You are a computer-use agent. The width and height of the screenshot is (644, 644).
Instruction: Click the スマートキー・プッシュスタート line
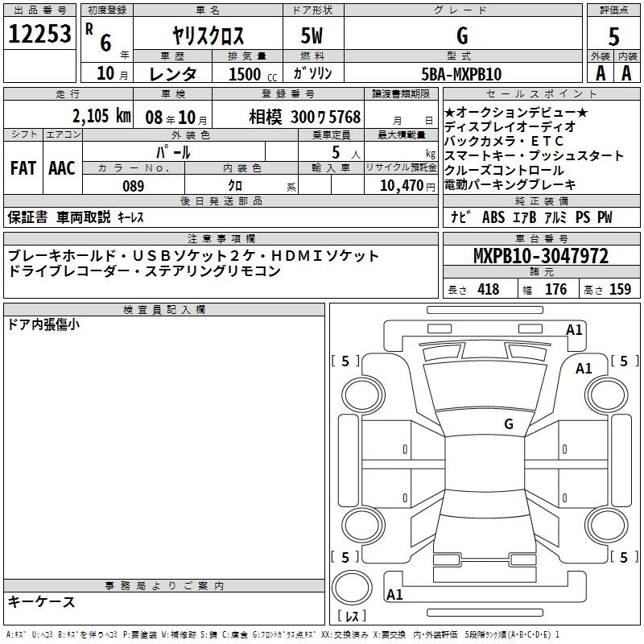pos(534,155)
